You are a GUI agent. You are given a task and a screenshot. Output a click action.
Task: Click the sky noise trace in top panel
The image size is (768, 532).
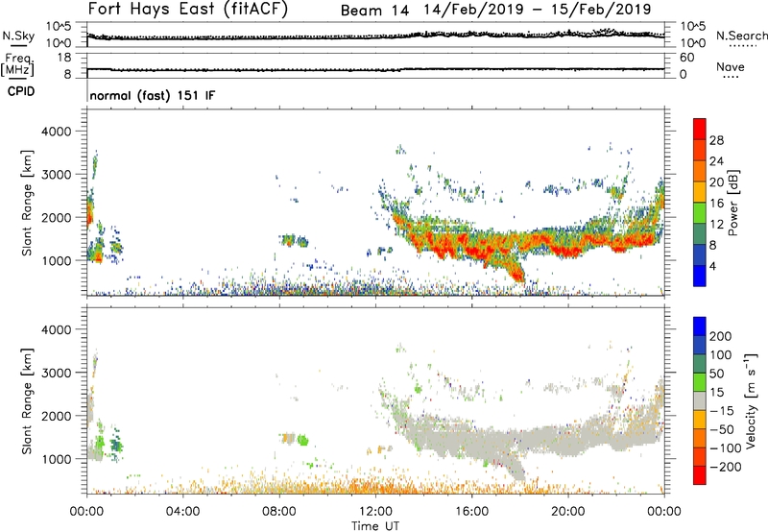coord(375,36)
